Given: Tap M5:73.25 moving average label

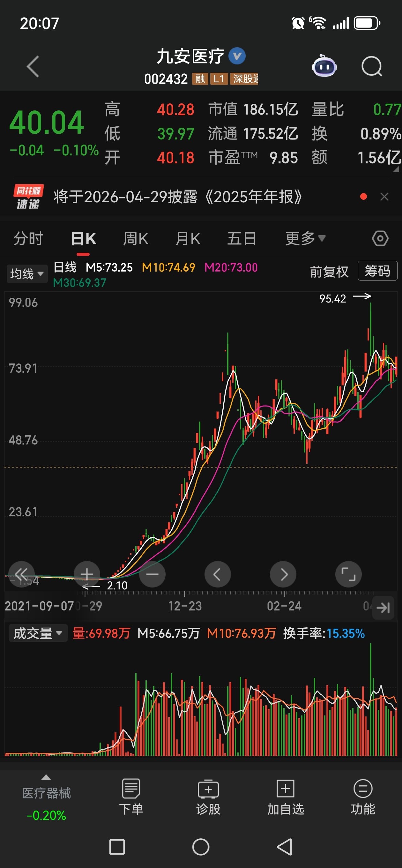Looking at the screenshot, I should pos(109,267).
